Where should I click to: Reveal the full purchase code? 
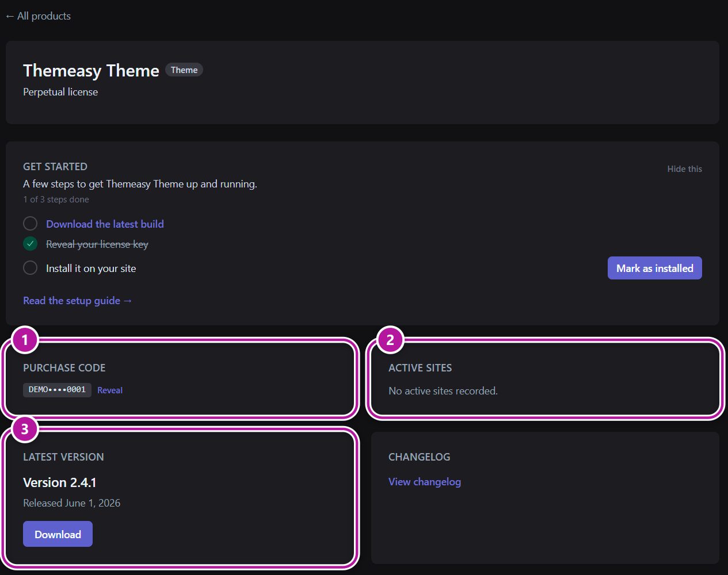110,390
